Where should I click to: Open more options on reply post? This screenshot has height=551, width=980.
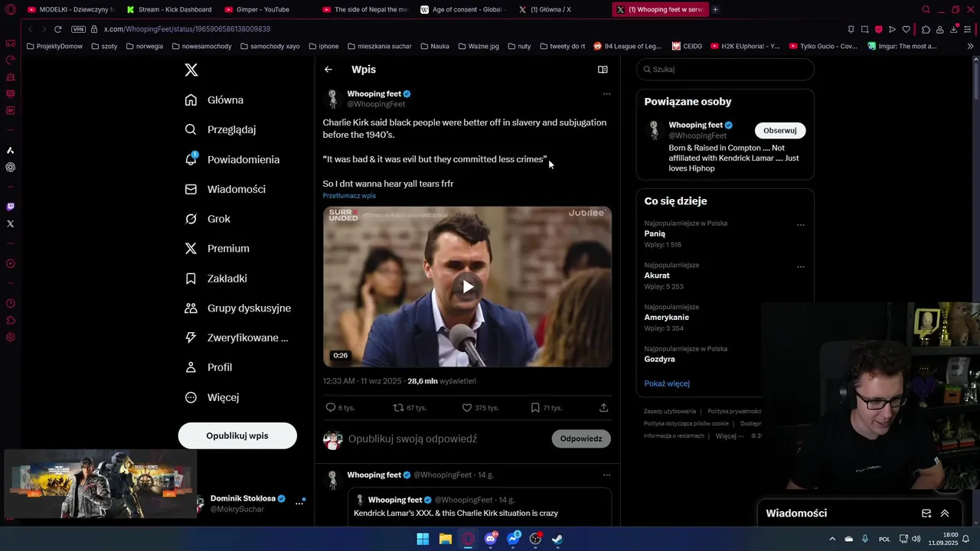pos(606,475)
